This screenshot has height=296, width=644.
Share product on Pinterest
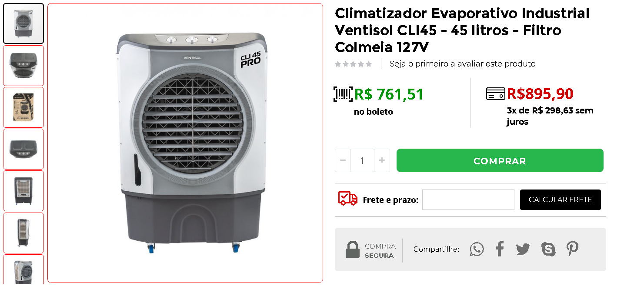pyautogui.click(x=572, y=249)
